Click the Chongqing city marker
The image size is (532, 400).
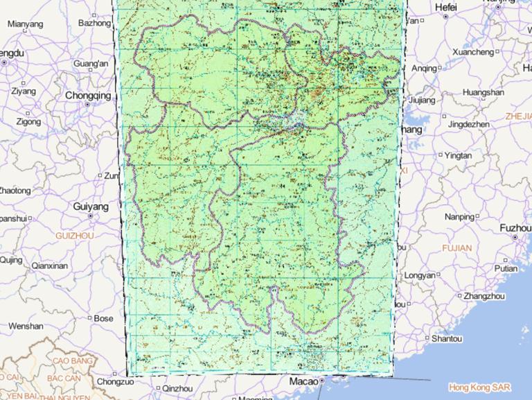[87, 105]
